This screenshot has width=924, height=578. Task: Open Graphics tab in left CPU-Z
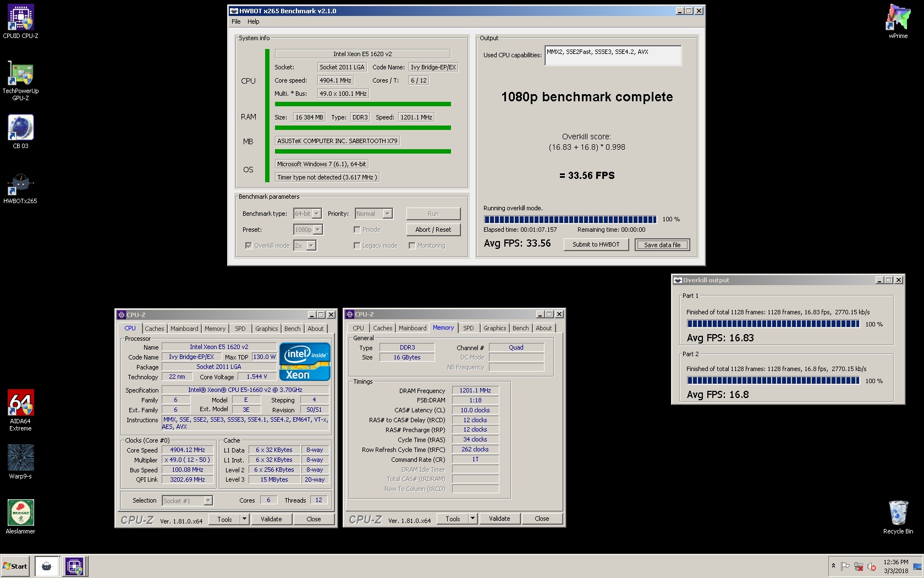coord(267,329)
